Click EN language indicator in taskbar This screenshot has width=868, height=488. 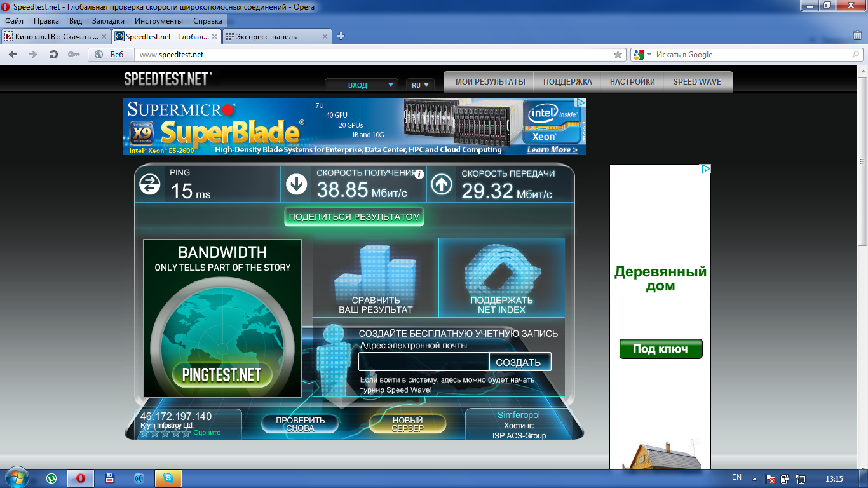[x=736, y=477]
